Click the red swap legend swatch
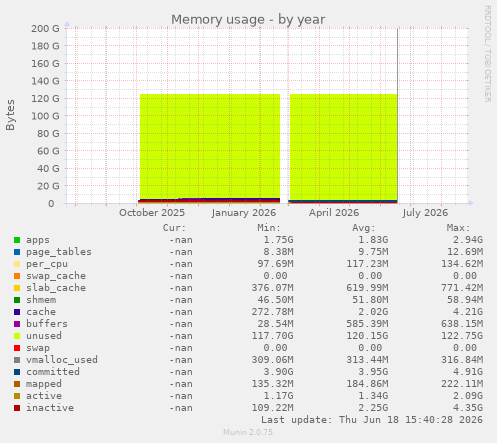This screenshot has width=497, height=443. click(17, 348)
